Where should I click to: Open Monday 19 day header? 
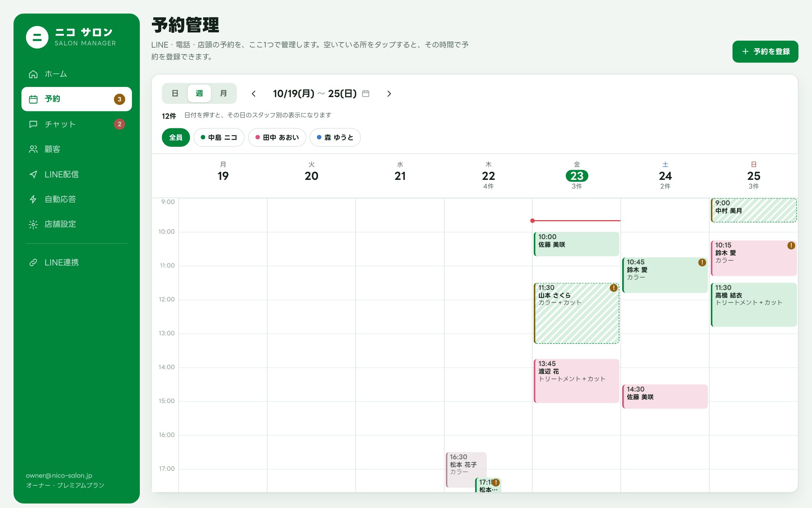[x=223, y=175]
